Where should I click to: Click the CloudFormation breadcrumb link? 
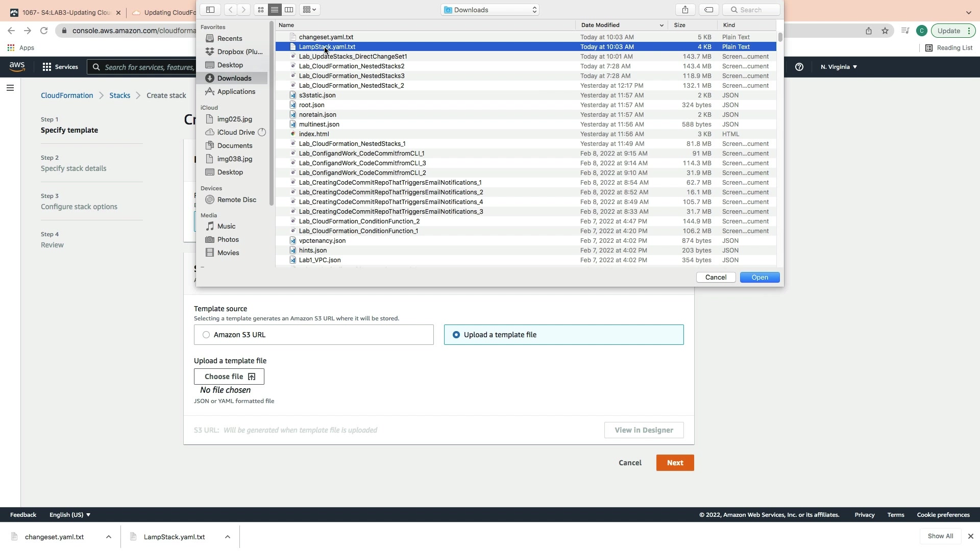(67, 95)
